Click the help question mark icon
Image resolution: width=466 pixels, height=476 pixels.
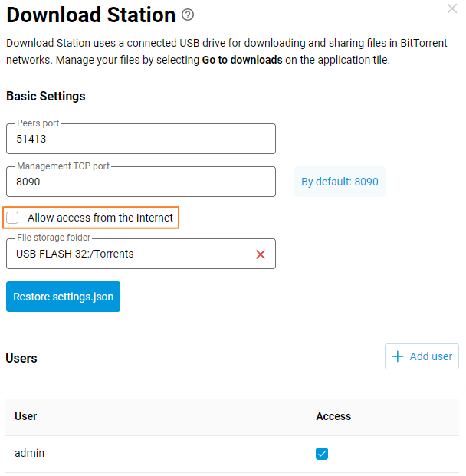[x=189, y=15]
